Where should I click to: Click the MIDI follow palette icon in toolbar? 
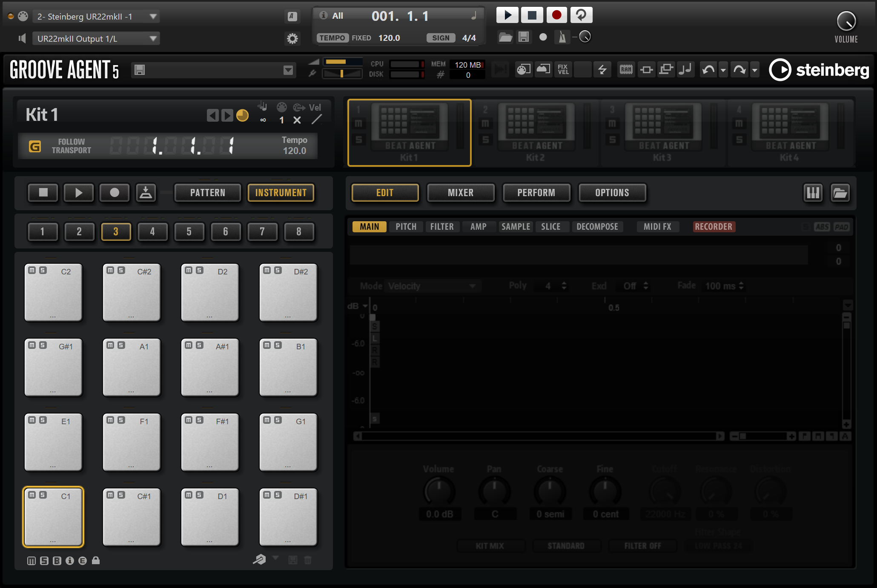point(523,69)
